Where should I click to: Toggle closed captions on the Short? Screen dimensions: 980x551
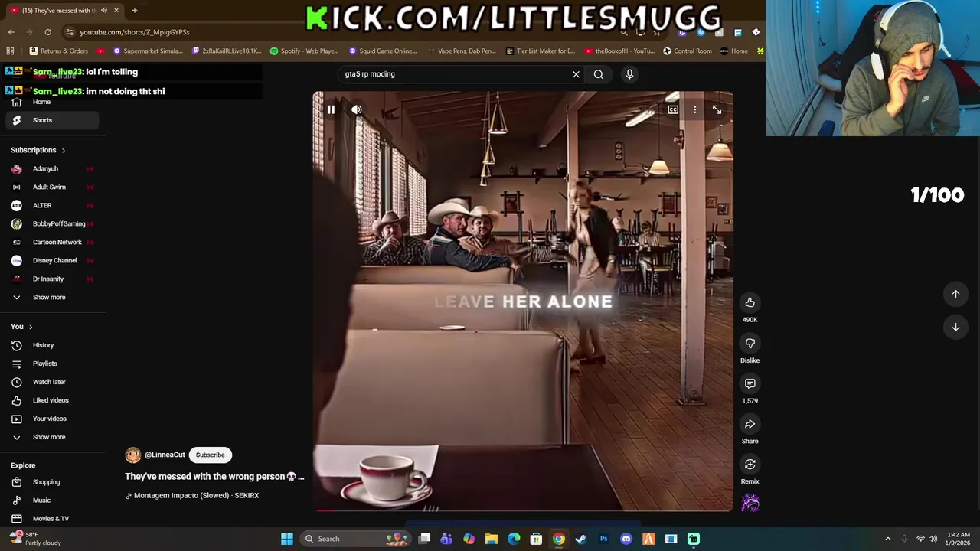point(673,109)
